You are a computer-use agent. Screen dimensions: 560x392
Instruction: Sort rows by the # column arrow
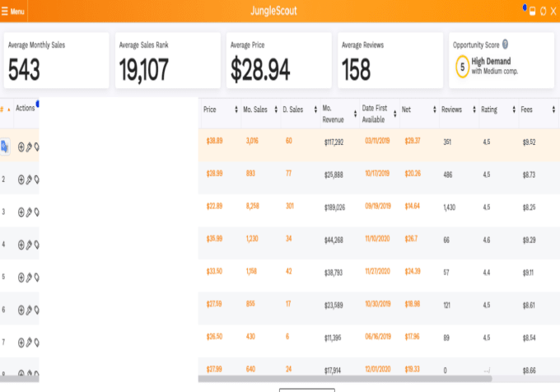[x=9, y=110]
